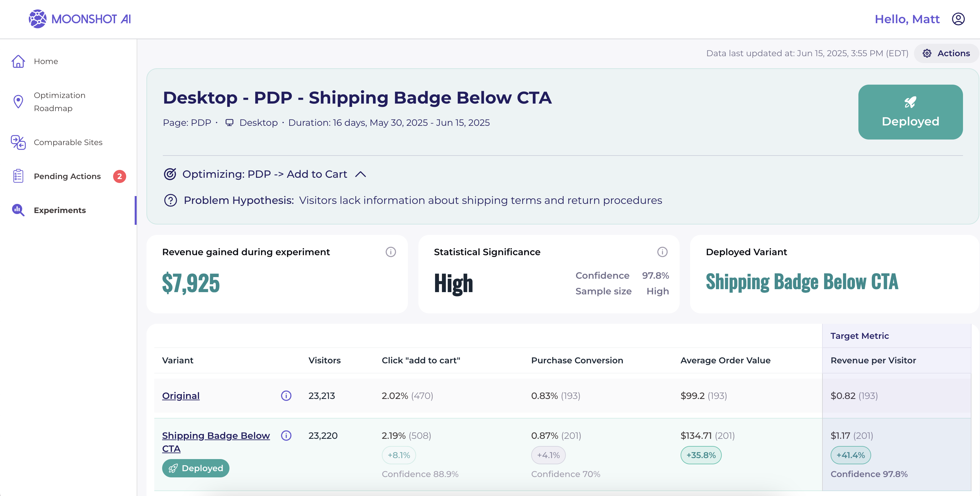Collapse the Optimizing PDP Add to Cart section
The width and height of the screenshot is (980, 496).
(360, 174)
